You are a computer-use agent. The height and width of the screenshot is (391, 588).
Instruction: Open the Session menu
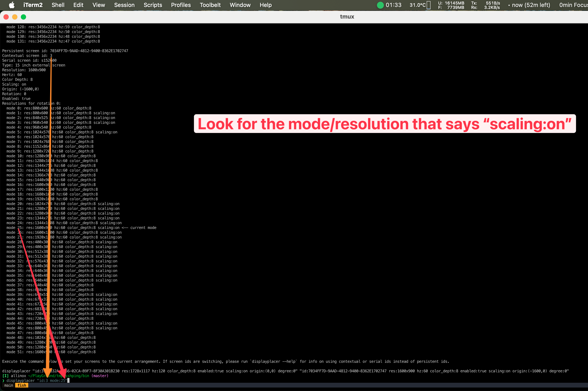pos(124,5)
